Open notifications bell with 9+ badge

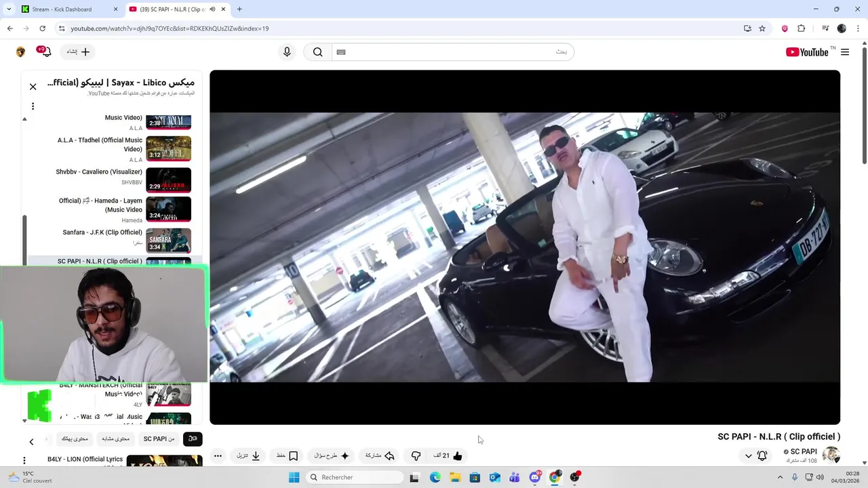click(x=45, y=52)
